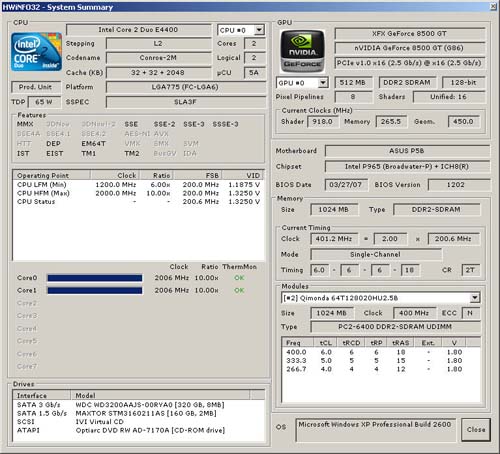
Task: Expand the Qimonda memory module dropdown
Action: click(x=475, y=298)
